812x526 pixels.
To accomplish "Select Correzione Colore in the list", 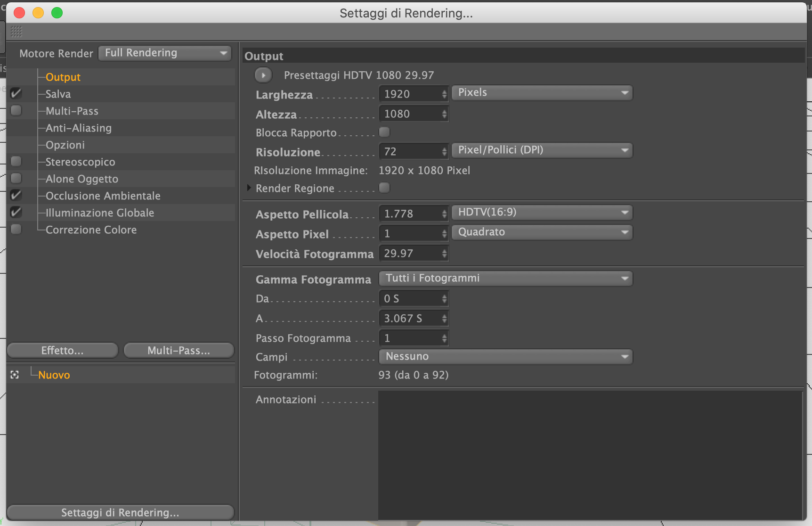I will [x=91, y=230].
